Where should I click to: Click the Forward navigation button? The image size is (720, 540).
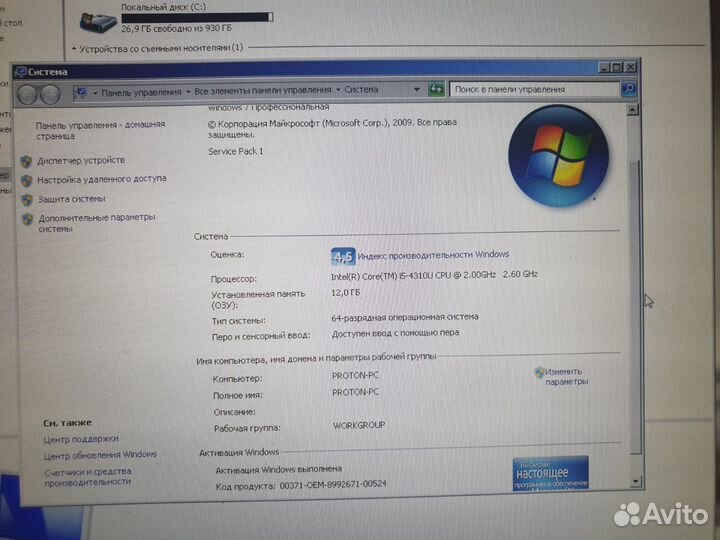[x=50, y=95]
